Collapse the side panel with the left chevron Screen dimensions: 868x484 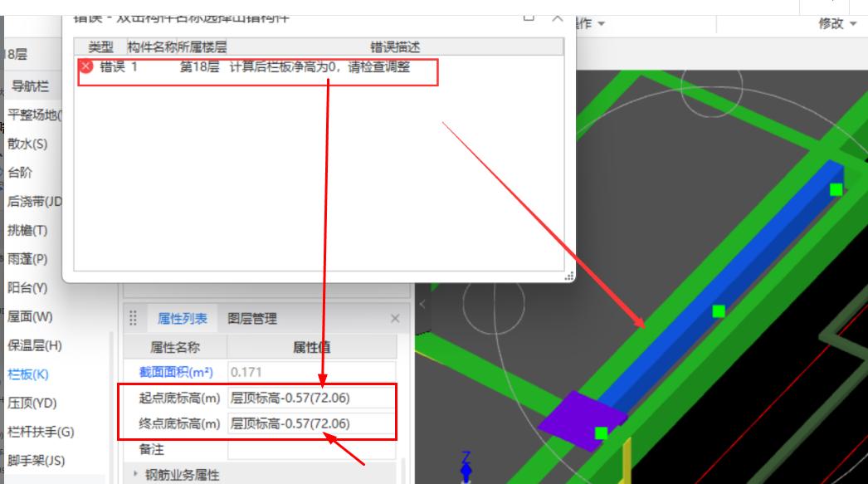tap(422, 304)
